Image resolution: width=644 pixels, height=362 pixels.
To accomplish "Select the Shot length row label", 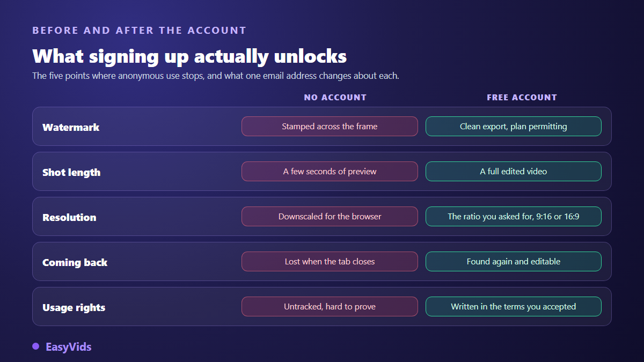I will click(x=71, y=172).
